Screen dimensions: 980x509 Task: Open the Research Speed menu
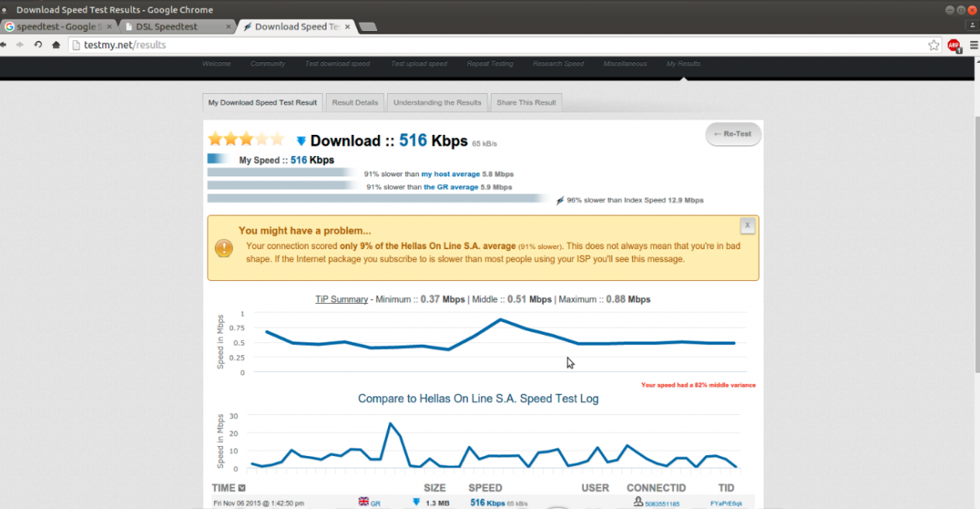click(559, 64)
